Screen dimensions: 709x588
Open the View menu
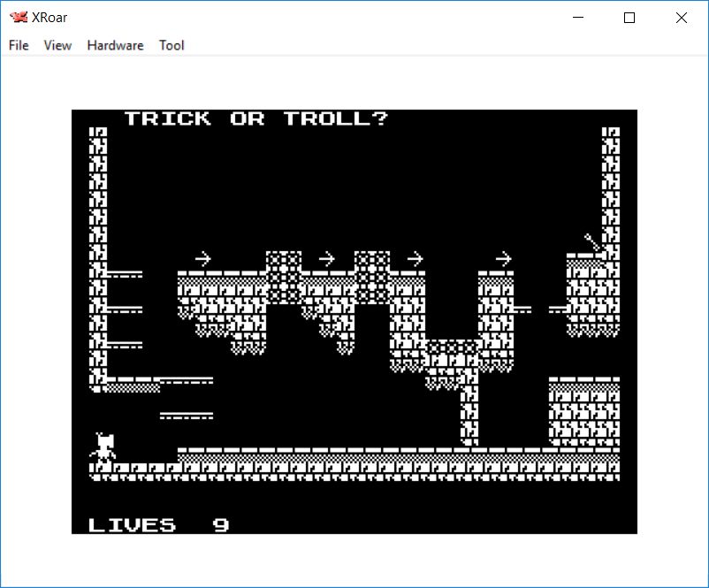(x=57, y=45)
